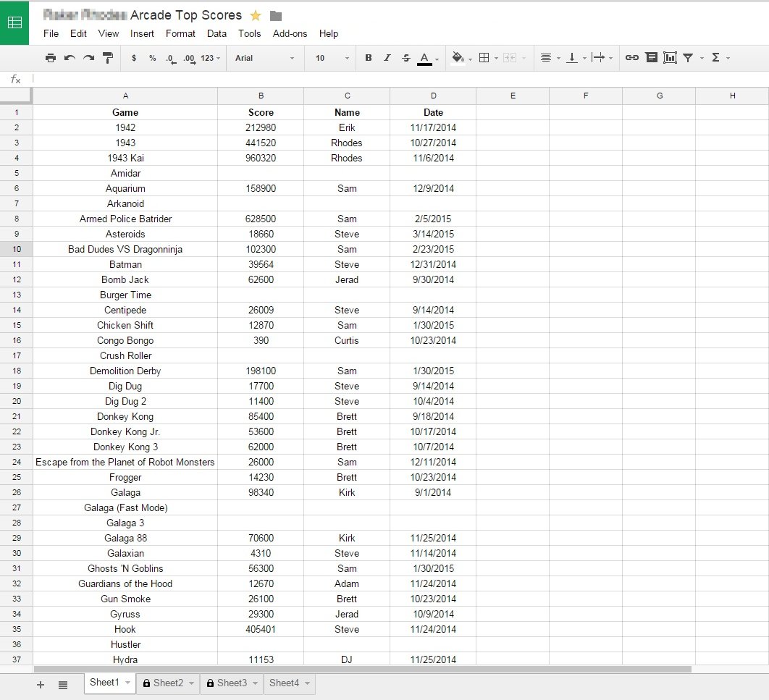Click the Arcade Top Scores title
The height and width of the screenshot is (700, 769).
point(186,15)
